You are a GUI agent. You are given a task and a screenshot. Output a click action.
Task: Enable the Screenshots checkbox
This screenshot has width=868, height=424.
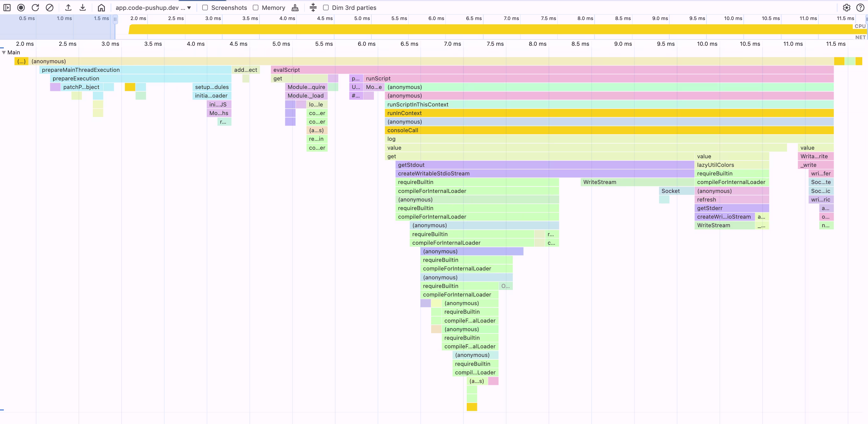pos(205,7)
